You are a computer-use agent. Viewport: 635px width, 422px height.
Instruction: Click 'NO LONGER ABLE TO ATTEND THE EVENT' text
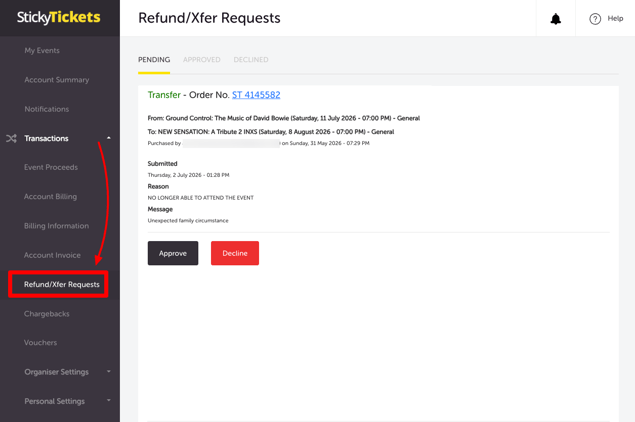click(200, 198)
